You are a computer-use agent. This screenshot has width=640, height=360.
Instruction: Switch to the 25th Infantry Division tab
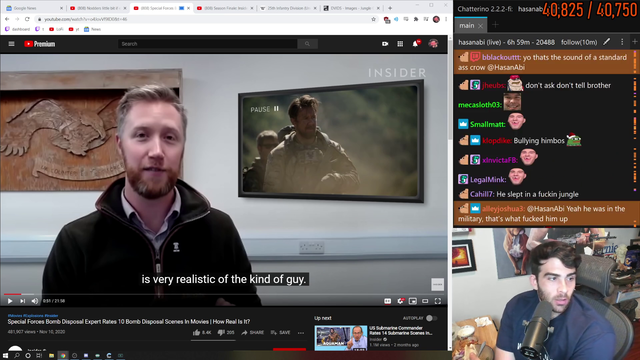point(287,8)
